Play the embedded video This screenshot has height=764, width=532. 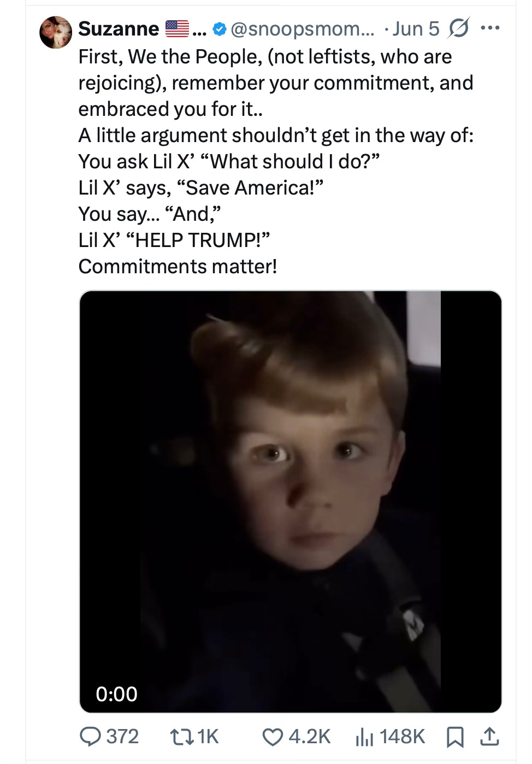pyautogui.click(x=290, y=502)
